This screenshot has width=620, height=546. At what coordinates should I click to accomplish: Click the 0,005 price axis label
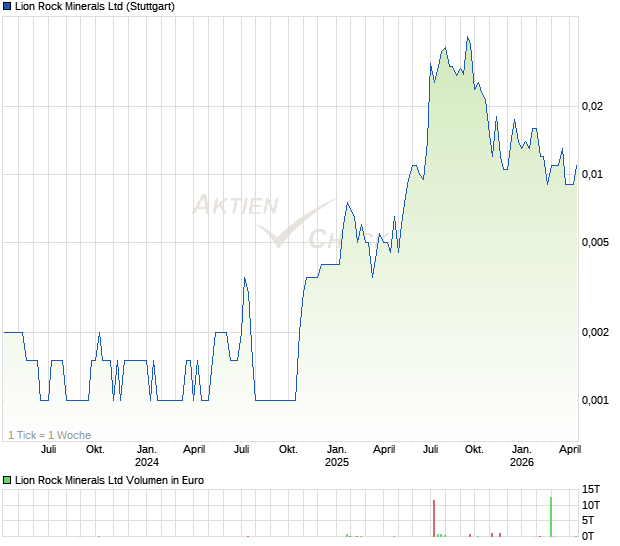595,242
